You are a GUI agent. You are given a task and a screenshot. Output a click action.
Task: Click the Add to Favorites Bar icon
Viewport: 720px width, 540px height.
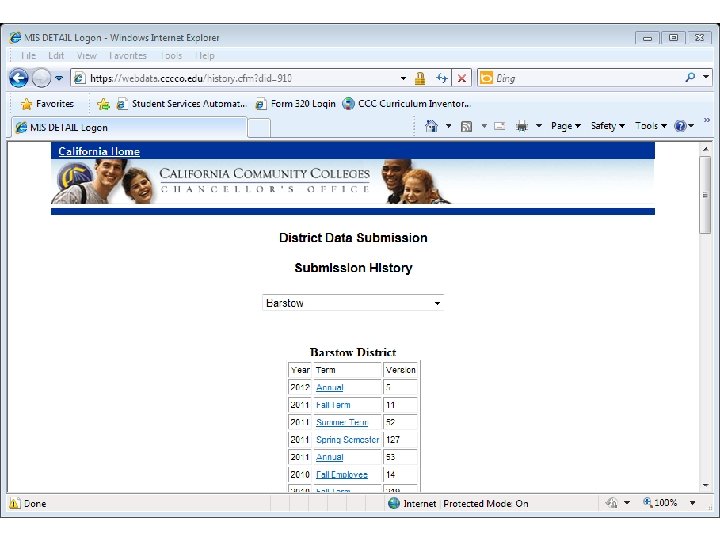coord(103,104)
